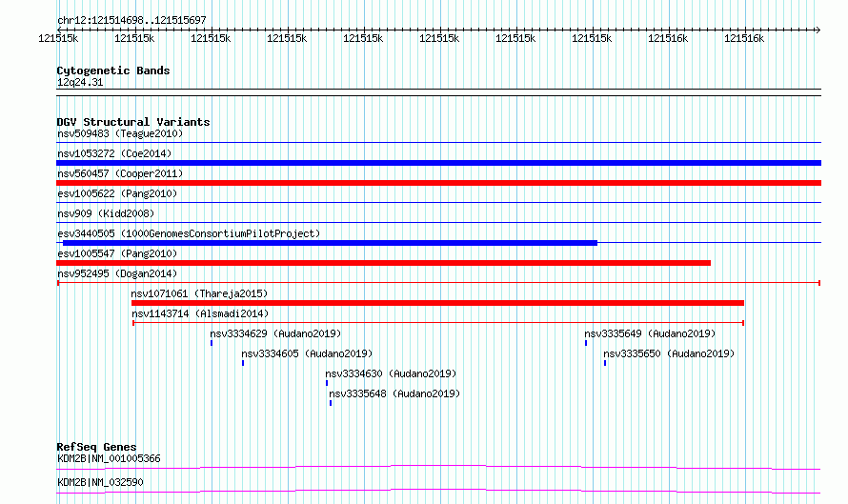This screenshot has width=848, height=504.
Task: Click the nsv3335649 (Audano2019) variant marker
Action: tap(586, 343)
